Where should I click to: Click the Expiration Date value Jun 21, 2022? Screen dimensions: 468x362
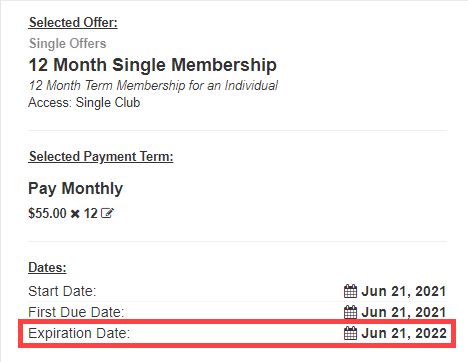click(x=404, y=333)
